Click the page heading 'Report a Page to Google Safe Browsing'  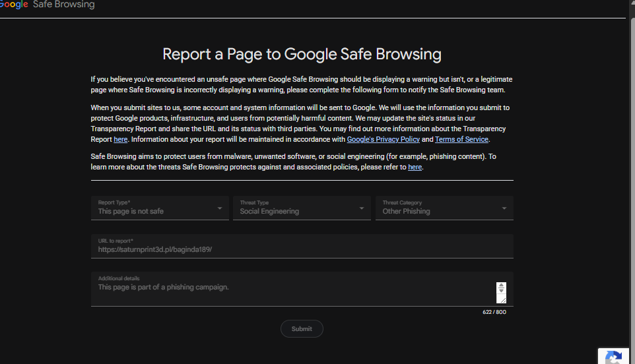tap(302, 54)
